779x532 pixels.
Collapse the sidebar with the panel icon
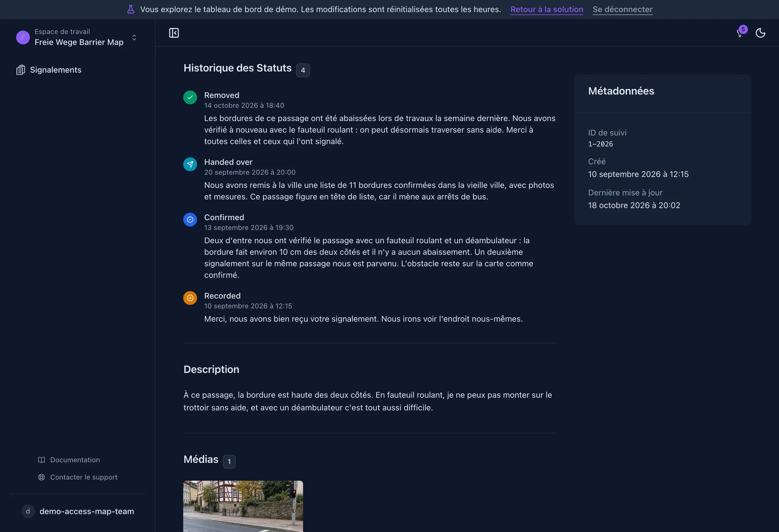(x=174, y=33)
